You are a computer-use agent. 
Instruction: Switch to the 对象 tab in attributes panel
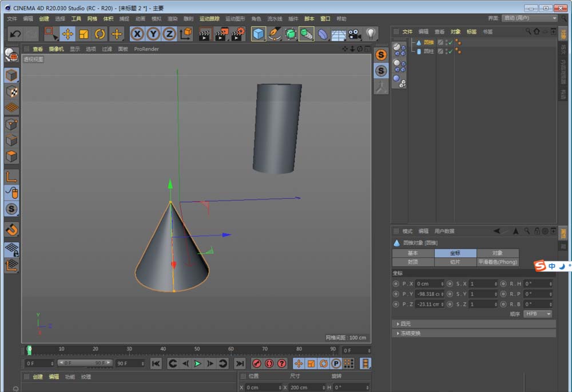pyautogui.click(x=496, y=253)
